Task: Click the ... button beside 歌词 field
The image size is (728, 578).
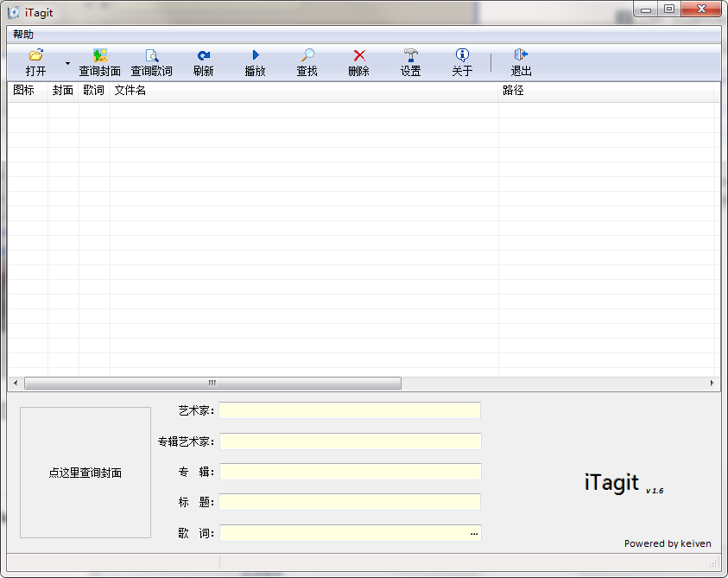Action: [473, 533]
